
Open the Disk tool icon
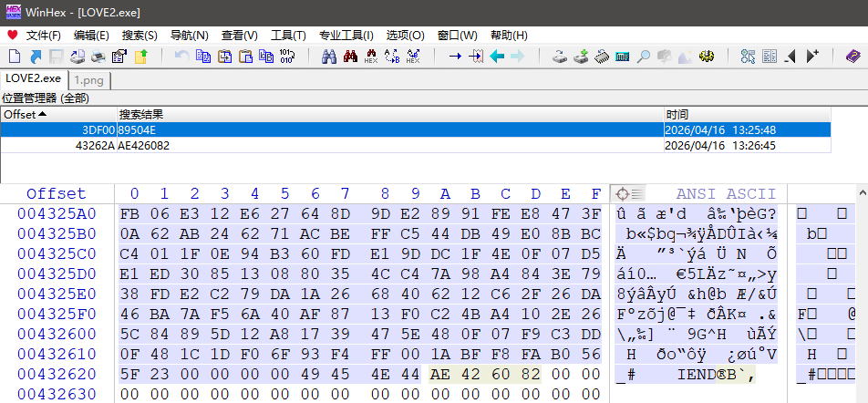point(561,57)
